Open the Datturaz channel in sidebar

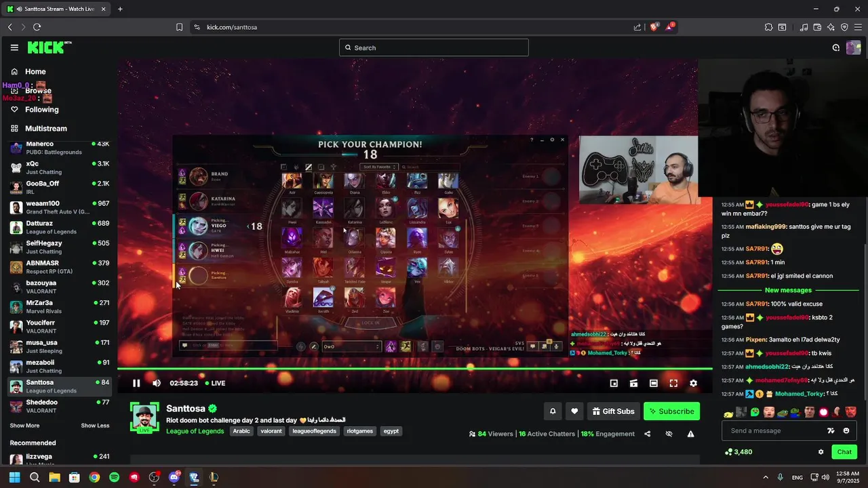pos(59,227)
